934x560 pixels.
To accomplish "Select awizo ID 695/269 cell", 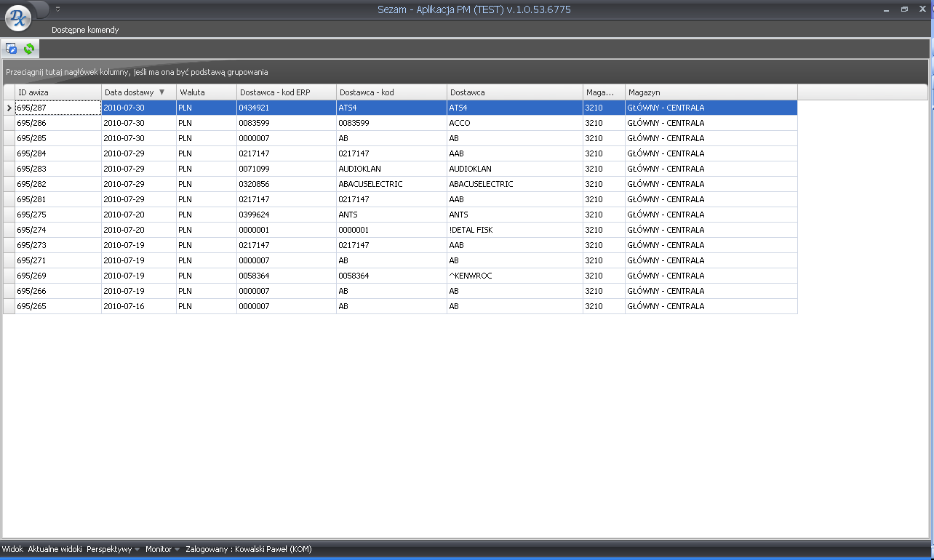I will (x=58, y=276).
